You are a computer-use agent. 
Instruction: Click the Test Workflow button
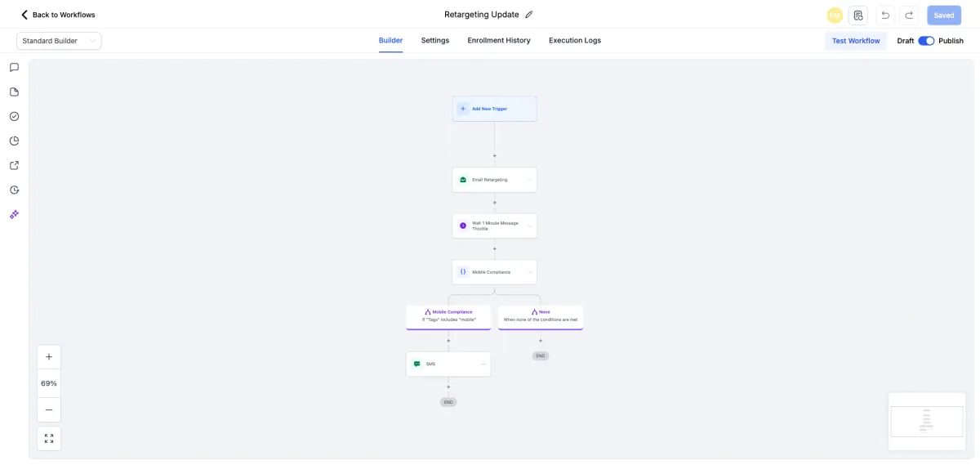pos(856,41)
